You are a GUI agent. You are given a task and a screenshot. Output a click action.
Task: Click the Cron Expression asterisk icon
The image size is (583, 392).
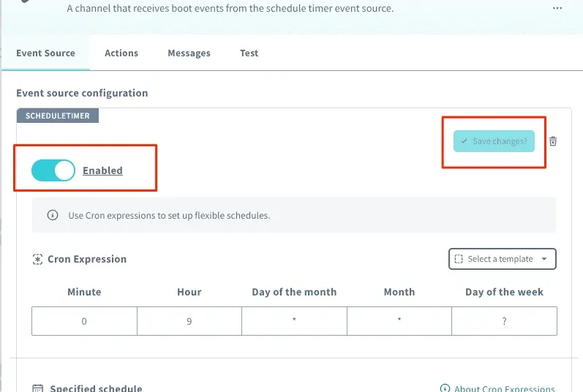(37, 259)
